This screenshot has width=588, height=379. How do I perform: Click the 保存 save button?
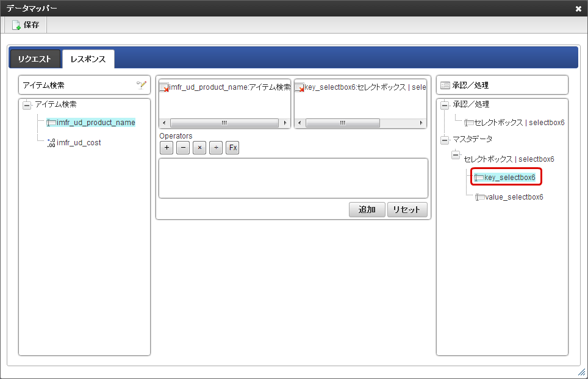26,25
